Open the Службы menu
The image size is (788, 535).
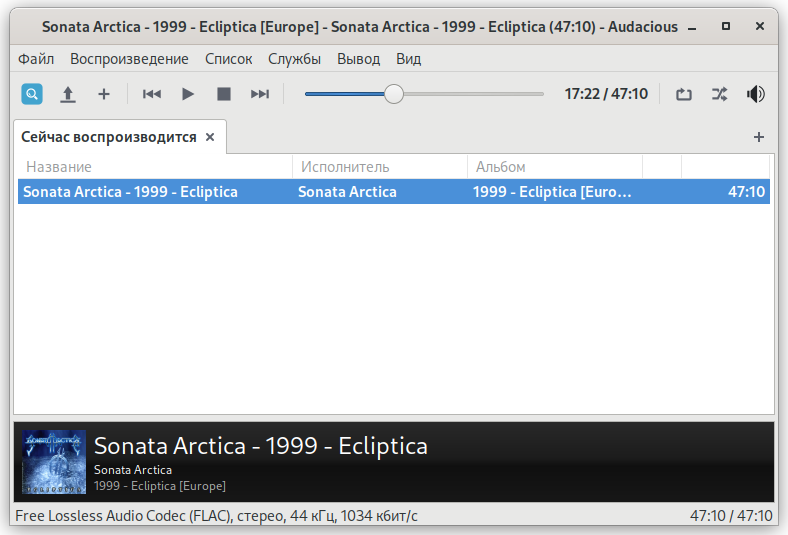(x=294, y=59)
